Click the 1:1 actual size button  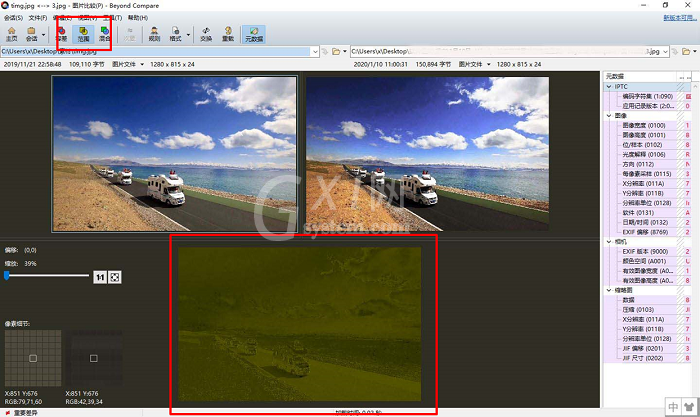pos(100,277)
